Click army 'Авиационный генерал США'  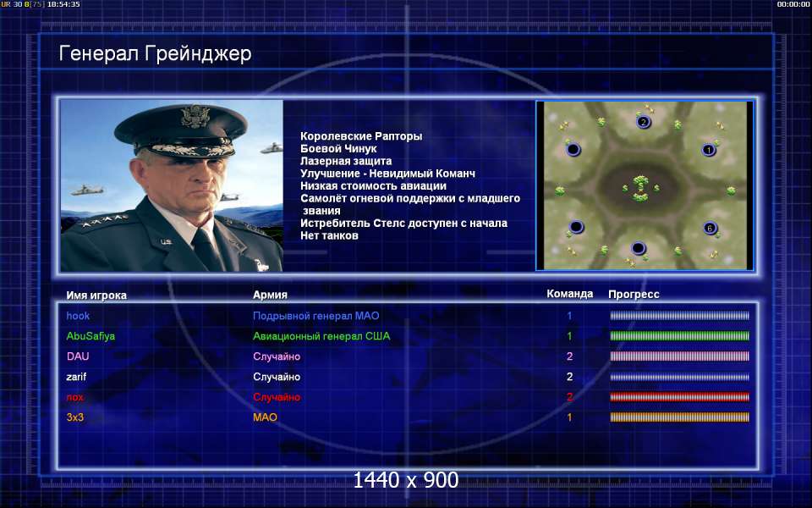321,336
